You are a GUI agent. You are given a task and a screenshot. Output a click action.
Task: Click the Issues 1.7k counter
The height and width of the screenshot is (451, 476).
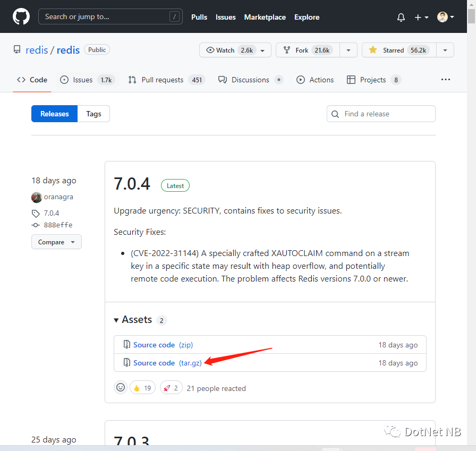click(x=106, y=80)
